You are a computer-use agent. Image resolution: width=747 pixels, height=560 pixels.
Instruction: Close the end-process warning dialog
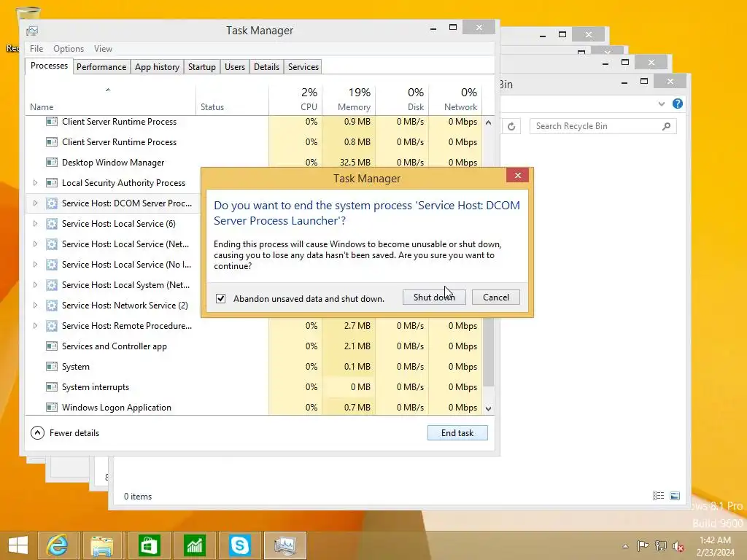pos(518,175)
